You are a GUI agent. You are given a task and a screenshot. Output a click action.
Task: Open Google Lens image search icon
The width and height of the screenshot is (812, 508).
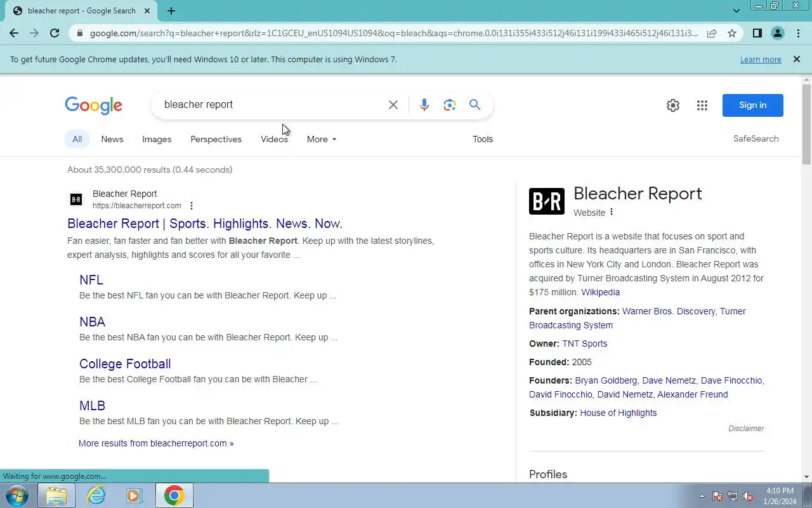(450, 105)
